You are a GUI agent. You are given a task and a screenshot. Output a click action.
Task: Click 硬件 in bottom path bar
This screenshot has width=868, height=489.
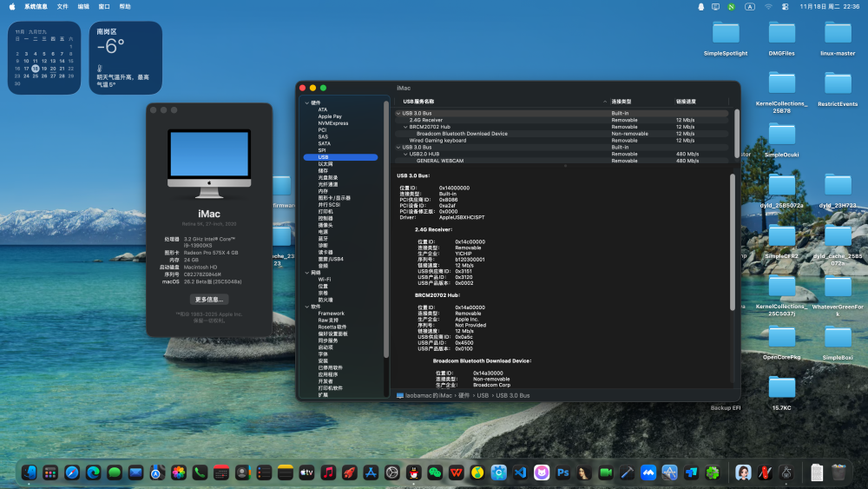[x=464, y=395]
